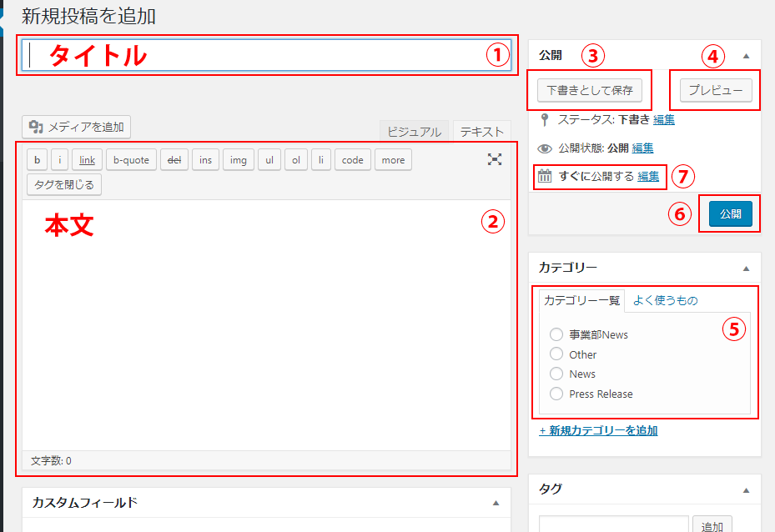This screenshot has height=532, width=775.
Task: Click the fullscreen editor expand icon
Action: pyautogui.click(x=494, y=159)
